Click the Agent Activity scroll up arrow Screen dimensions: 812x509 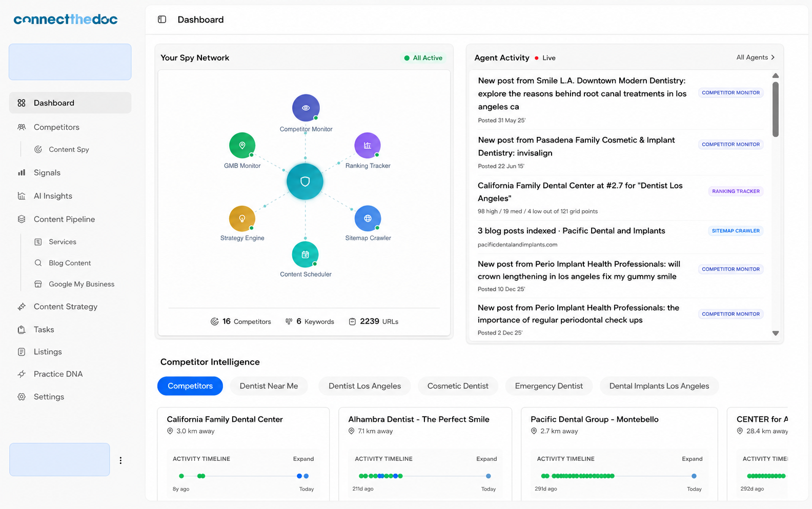(776, 76)
